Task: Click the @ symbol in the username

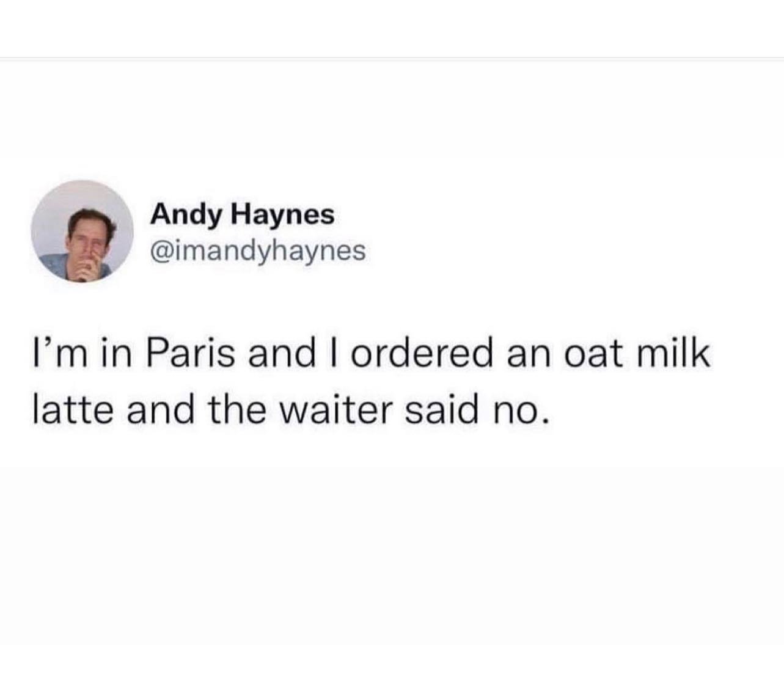Action: pyautogui.click(x=160, y=250)
